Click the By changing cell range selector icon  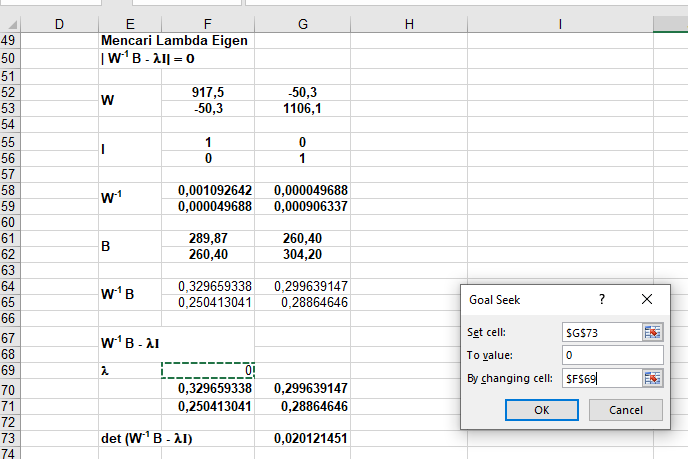[653, 377]
